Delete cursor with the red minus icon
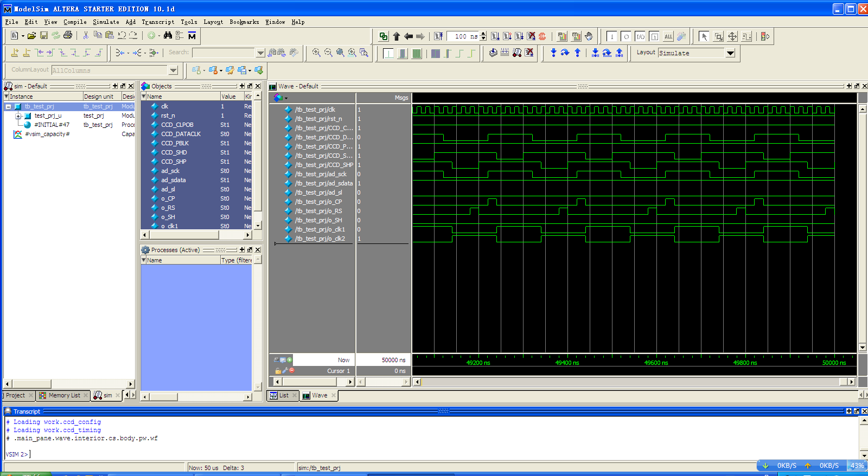Image resolution: width=868 pixels, height=476 pixels. [292, 371]
